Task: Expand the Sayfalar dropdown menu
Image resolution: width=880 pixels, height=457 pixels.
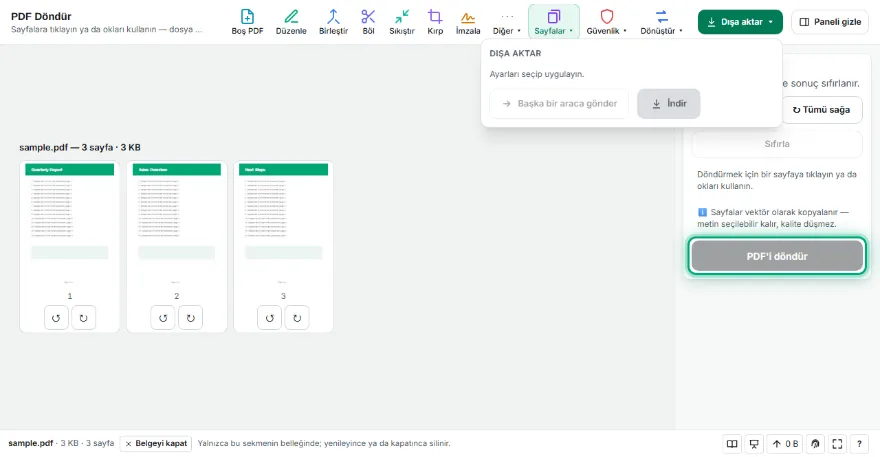Action: point(553,22)
